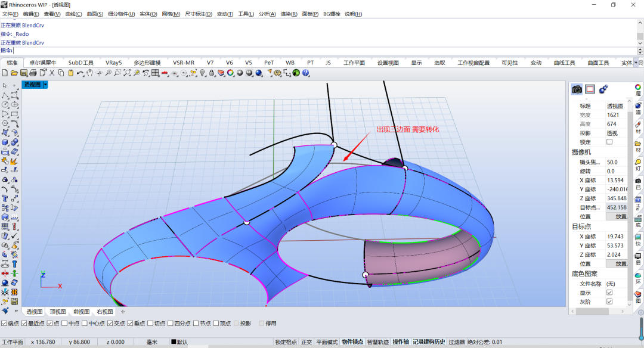Click the blue Help question mark icon
Screen dimensions: 644x348
point(305,73)
